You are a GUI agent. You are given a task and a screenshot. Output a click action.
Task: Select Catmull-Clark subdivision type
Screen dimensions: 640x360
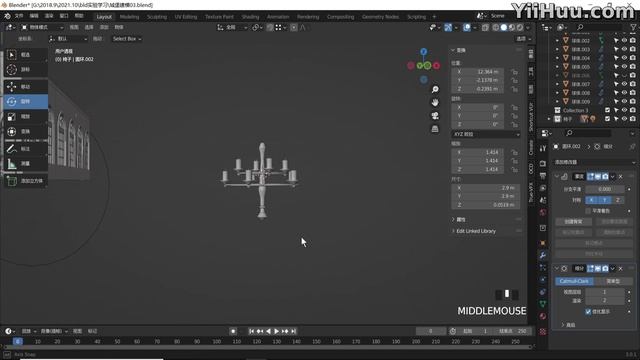click(574, 281)
